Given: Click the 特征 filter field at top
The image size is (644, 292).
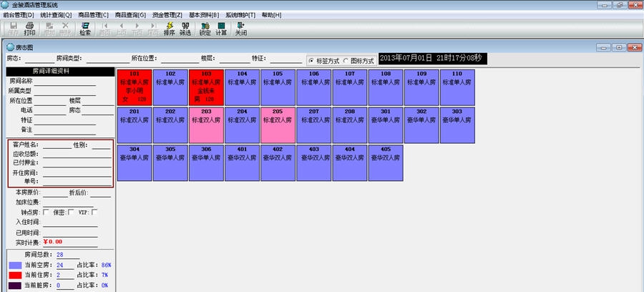Looking at the screenshot, I should (286, 59).
